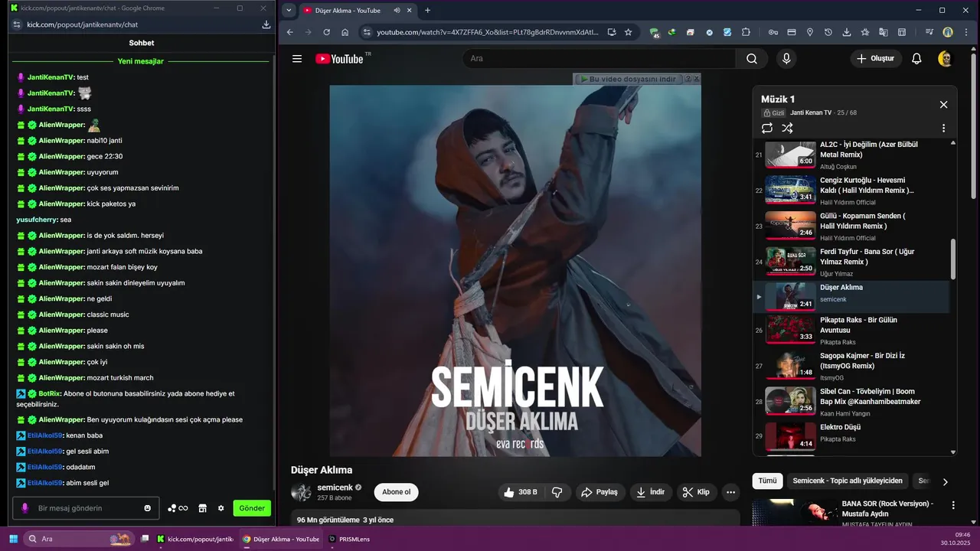Install Kick popout app icon
This screenshot has height=551, width=980.
point(266,24)
